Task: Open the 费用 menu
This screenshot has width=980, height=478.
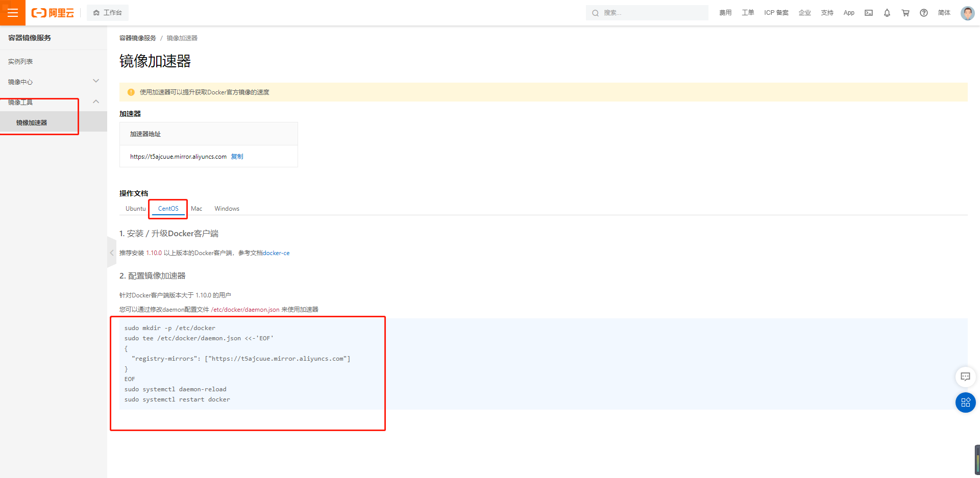Action: point(725,13)
